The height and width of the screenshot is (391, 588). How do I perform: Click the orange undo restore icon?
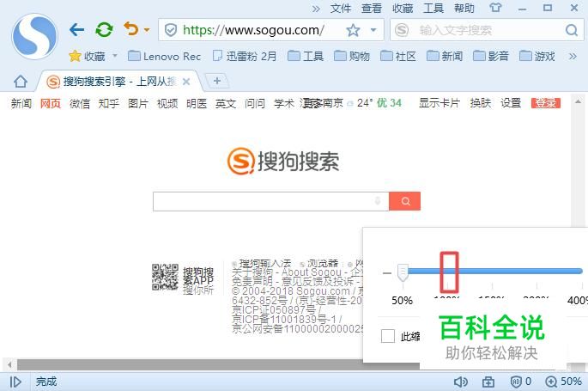[131, 29]
